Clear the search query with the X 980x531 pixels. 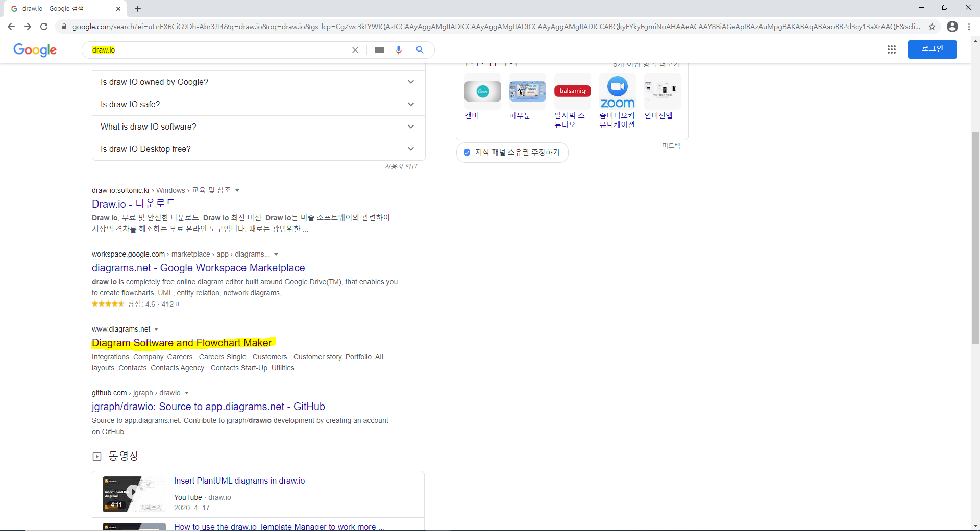tap(355, 50)
